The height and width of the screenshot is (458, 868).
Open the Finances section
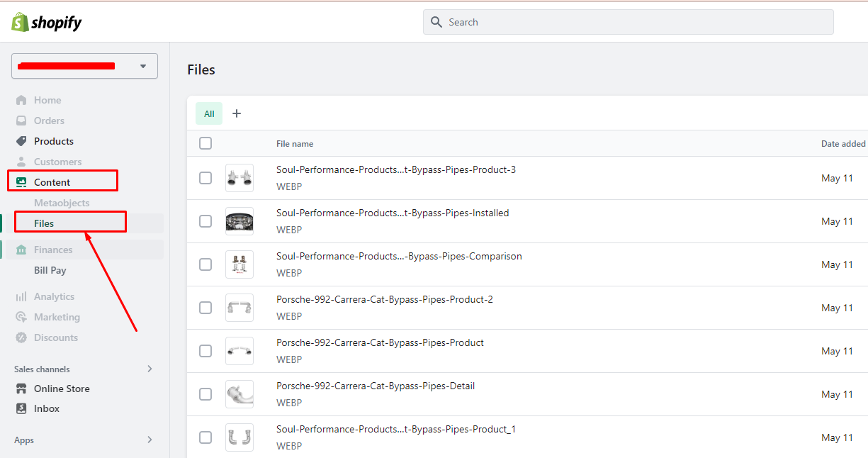(53, 250)
